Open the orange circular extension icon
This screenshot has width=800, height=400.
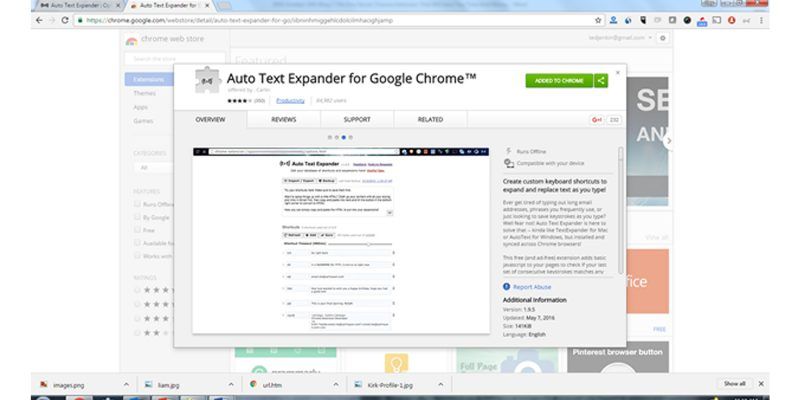tap(732, 20)
